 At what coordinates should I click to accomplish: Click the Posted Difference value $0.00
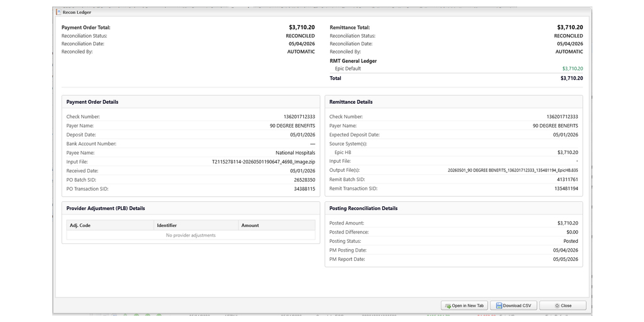pos(571,232)
